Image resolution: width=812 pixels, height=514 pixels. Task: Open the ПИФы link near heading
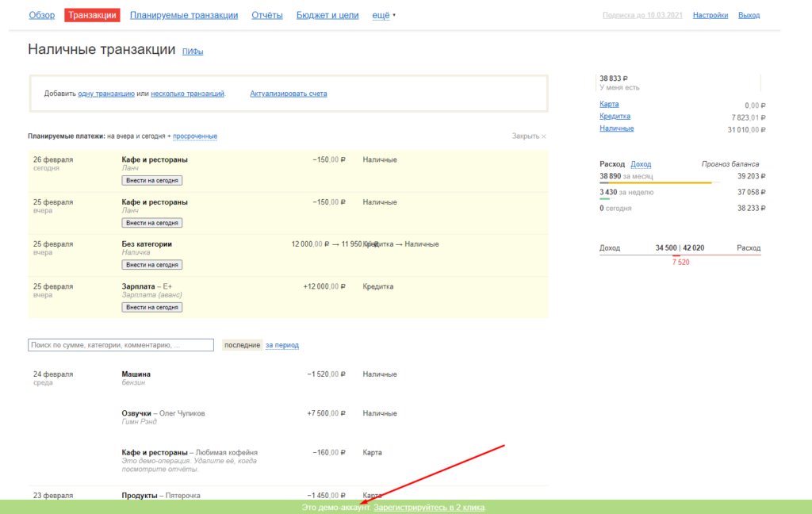click(x=193, y=52)
